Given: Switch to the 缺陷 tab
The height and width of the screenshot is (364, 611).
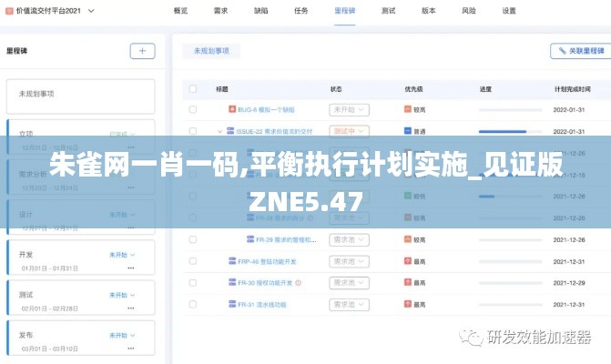Looking at the screenshot, I should pos(261,11).
